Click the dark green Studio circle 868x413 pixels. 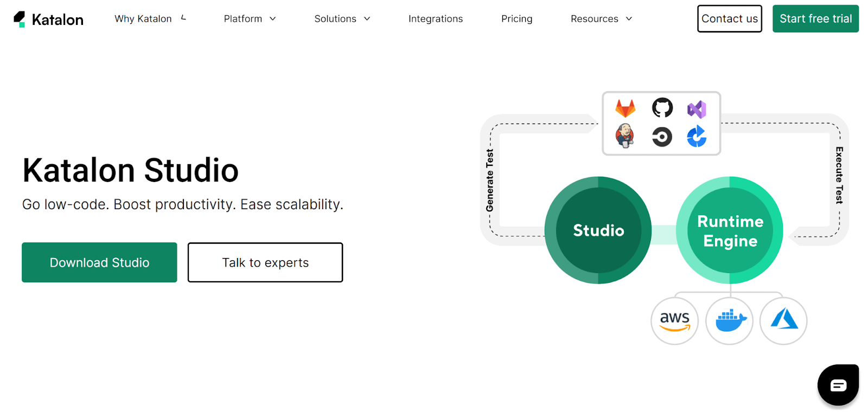coord(598,230)
